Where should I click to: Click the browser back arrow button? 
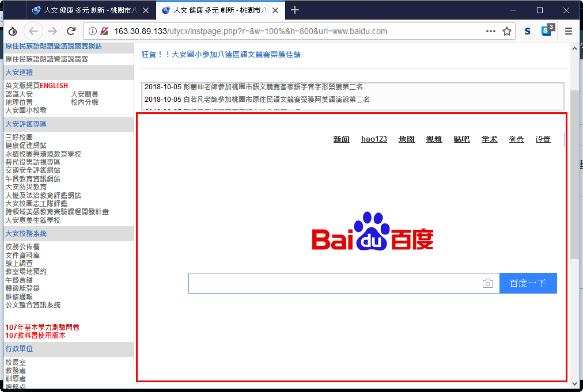pos(33,31)
